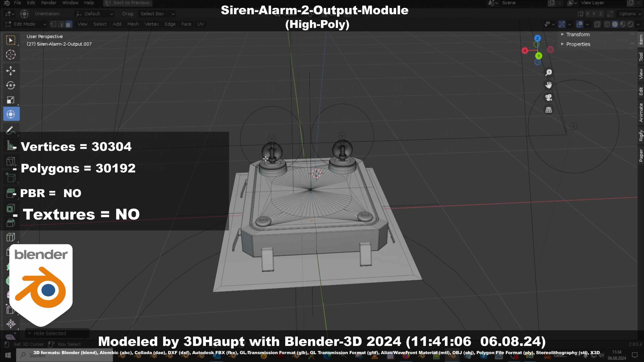Switch to rendered shading
This screenshot has width=644, height=362.
(x=631, y=24)
